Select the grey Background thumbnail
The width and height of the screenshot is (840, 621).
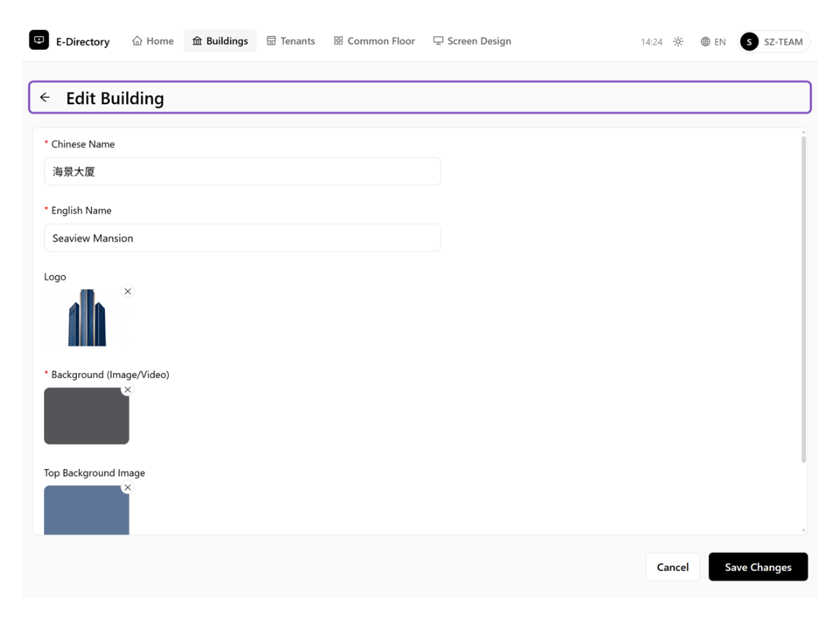tap(87, 416)
